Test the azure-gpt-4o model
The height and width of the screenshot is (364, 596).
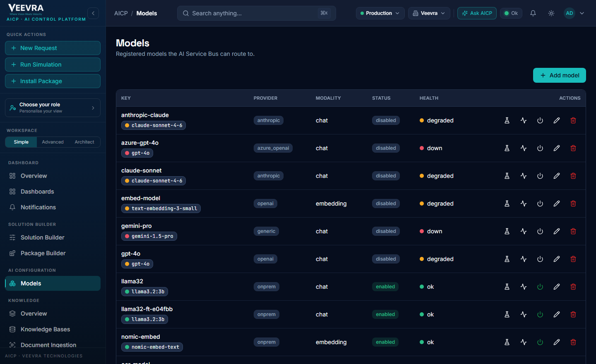pyautogui.click(x=507, y=148)
